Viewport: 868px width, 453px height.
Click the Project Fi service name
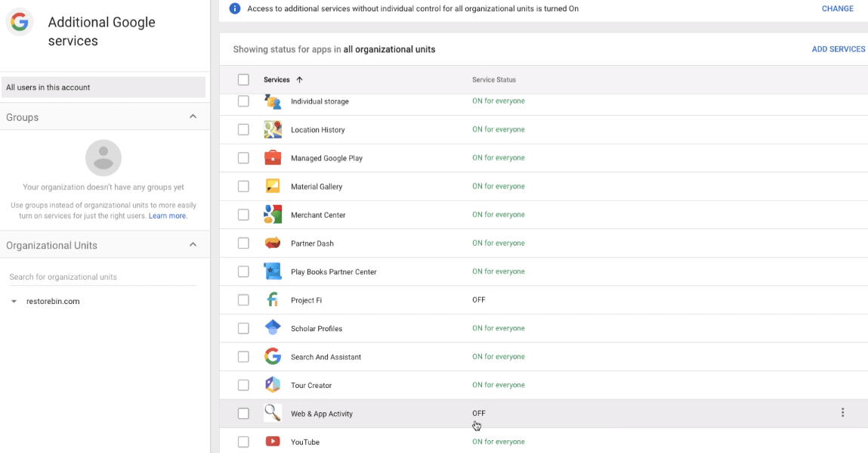click(x=306, y=300)
